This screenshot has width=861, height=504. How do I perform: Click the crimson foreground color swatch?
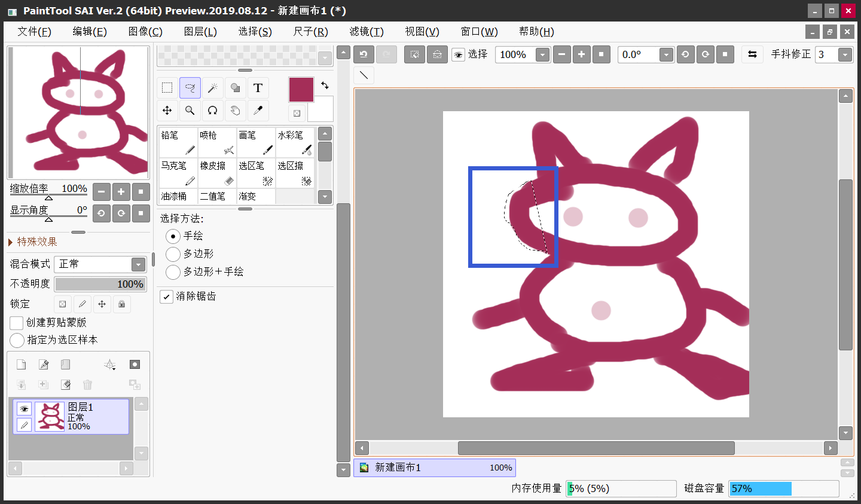301,89
